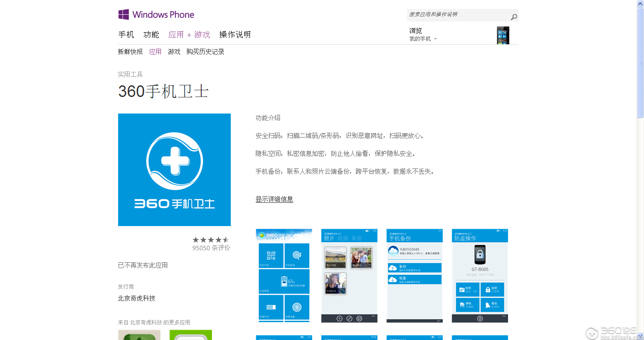Open the 实用工具 category link
644x340 pixels.
click(x=130, y=75)
